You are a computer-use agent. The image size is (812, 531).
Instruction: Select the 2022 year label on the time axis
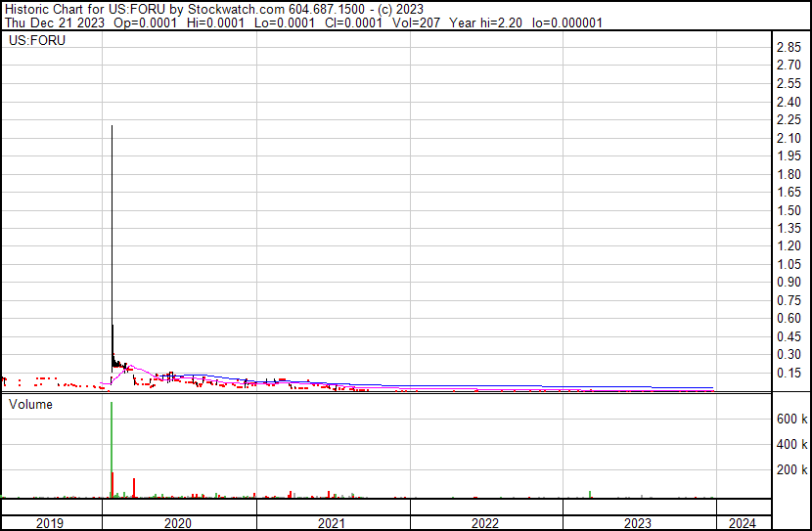[x=485, y=523]
